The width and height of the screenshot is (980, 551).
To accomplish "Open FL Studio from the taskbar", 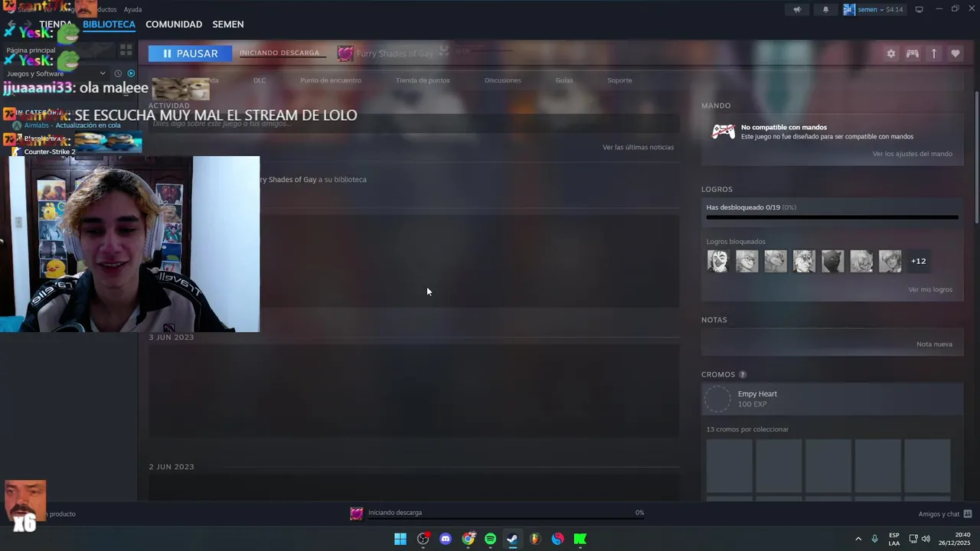I will pos(535,539).
